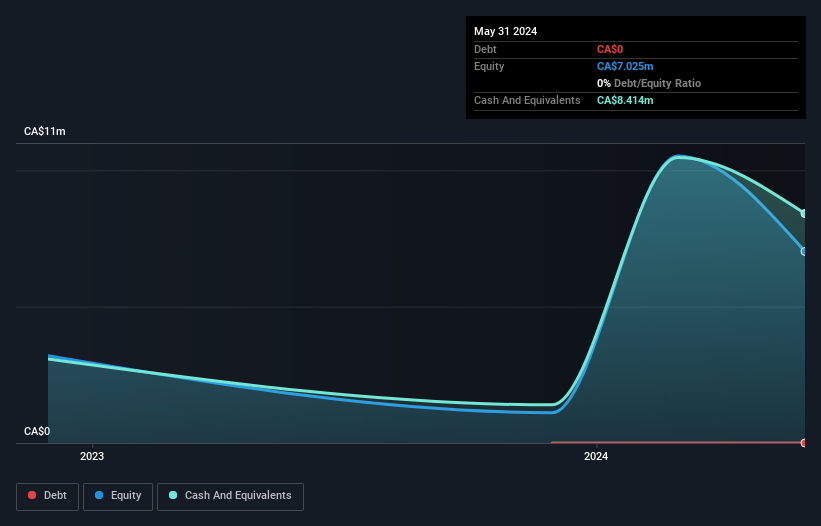Click the CA$8.414m cash value
821x526 pixels.
pos(625,100)
